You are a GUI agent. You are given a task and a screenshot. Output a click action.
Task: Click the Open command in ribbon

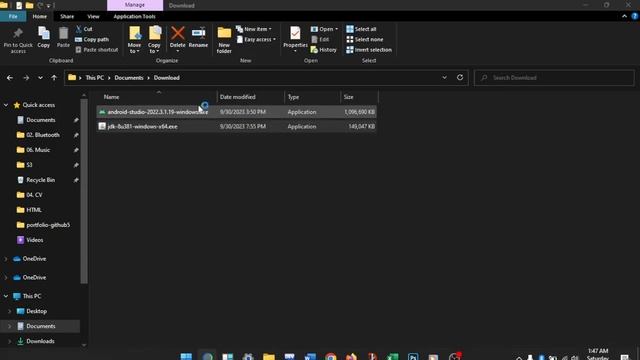click(x=324, y=29)
